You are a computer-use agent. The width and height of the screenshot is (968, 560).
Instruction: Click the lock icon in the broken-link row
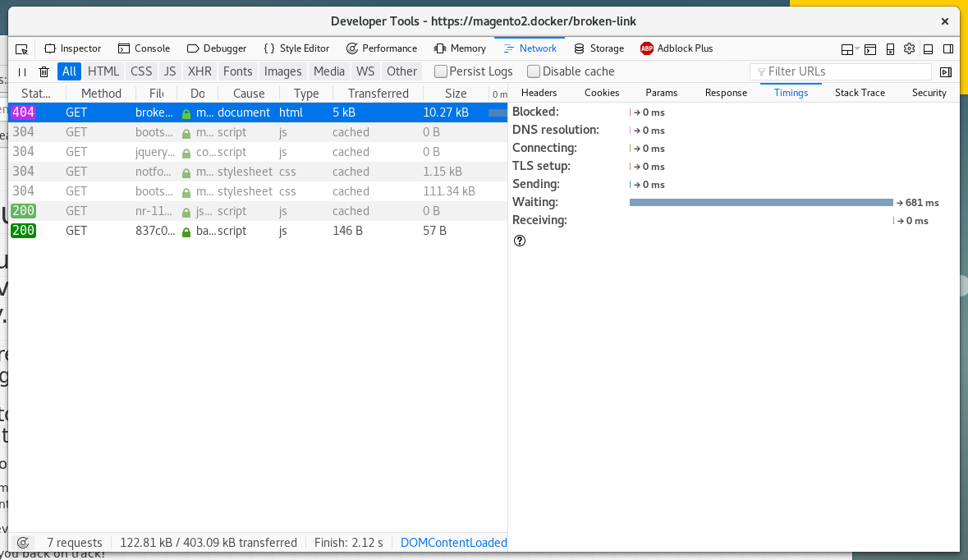tap(186, 113)
